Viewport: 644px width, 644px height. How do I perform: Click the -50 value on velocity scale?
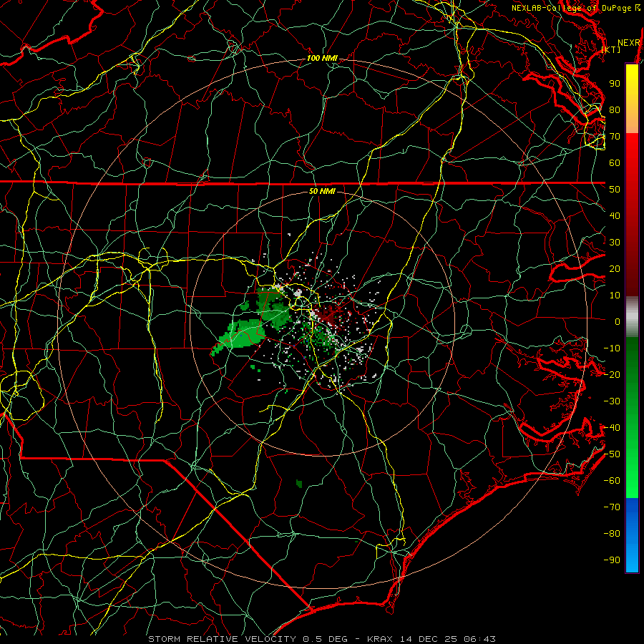pos(612,454)
